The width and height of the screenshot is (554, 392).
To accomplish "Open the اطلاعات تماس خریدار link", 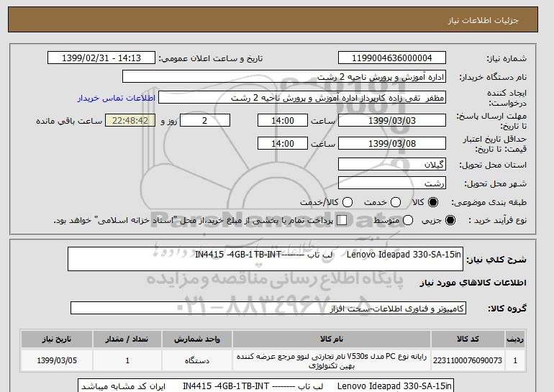I will (117, 98).
